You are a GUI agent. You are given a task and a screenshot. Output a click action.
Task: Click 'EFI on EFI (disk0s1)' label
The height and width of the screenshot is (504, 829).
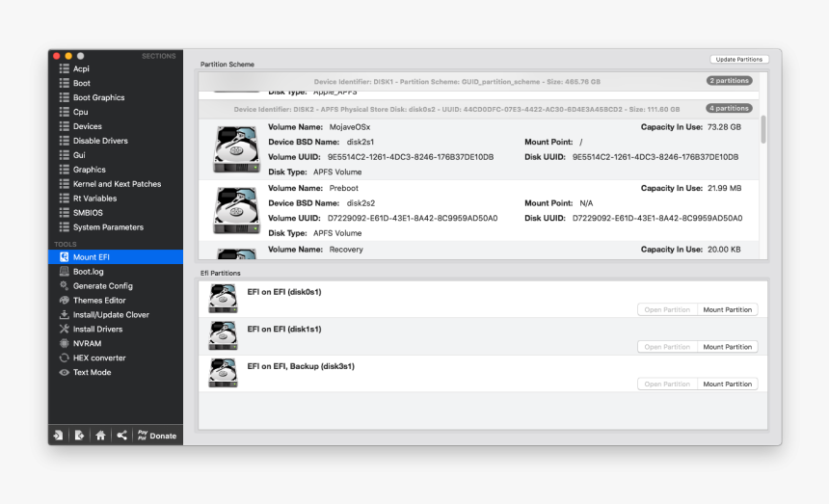284,292
